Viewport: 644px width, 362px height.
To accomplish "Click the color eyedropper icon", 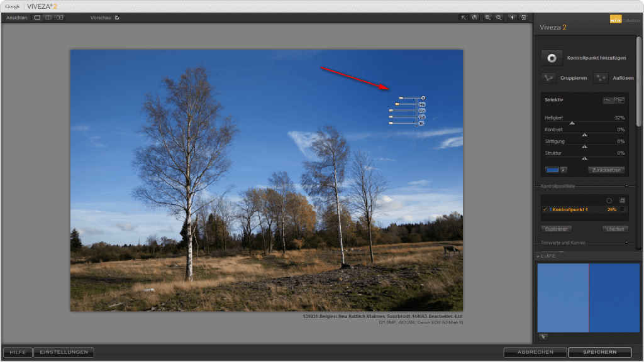I will pyautogui.click(x=564, y=170).
